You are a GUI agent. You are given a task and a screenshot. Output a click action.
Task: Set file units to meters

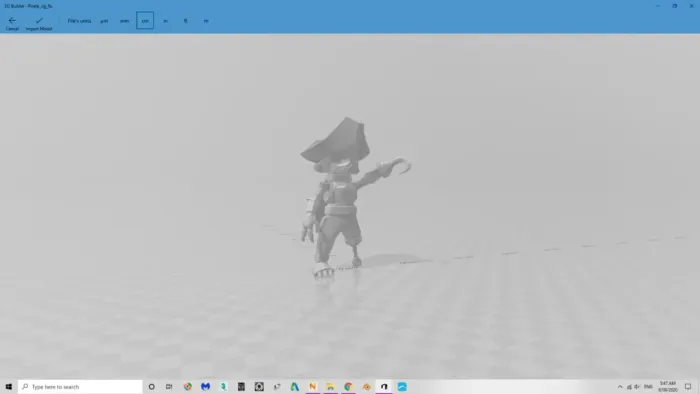point(206,21)
